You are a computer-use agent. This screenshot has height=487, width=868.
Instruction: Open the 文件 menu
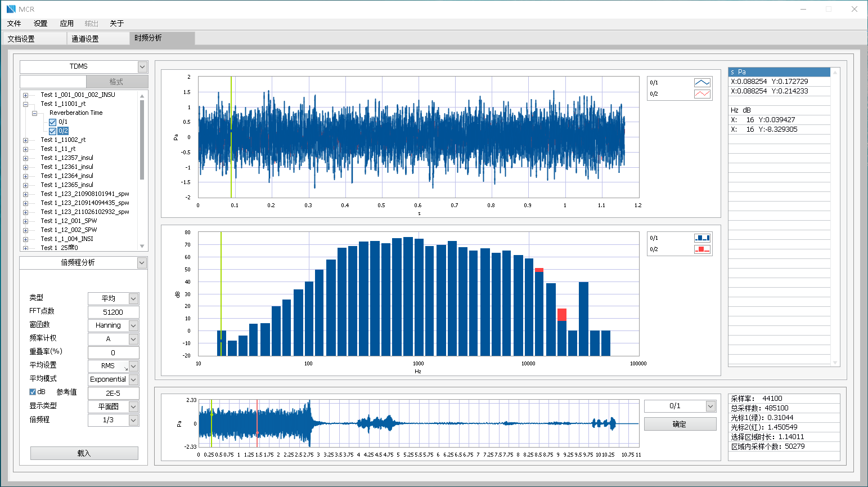pos(14,24)
